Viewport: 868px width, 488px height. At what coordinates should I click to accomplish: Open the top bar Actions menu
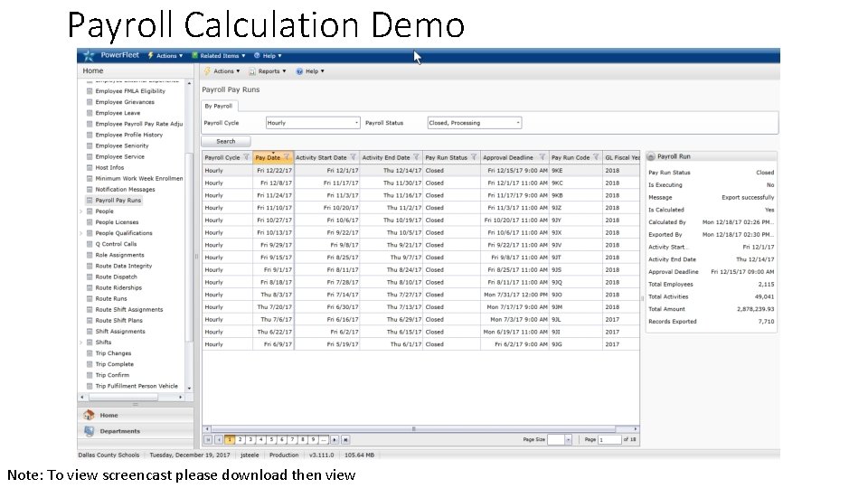click(165, 55)
